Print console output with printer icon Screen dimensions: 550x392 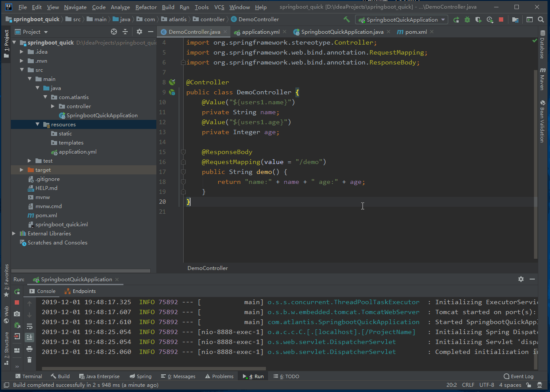pos(29,349)
